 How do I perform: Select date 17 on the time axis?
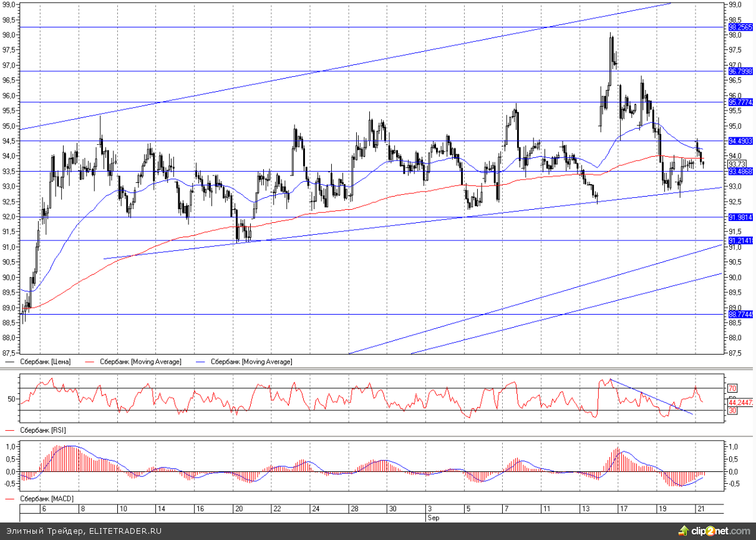click(x=621, y=509)
